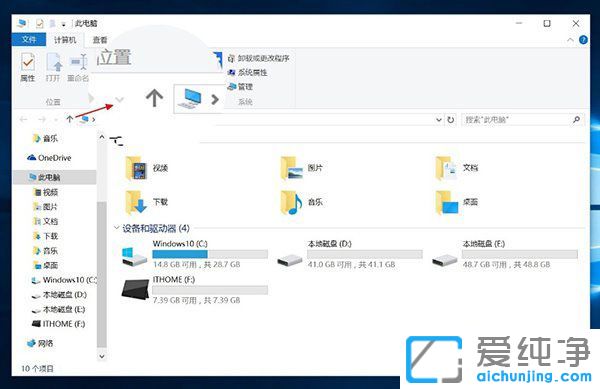Open the blue help question mark
This screenshot has width=600, height=389.
tap(583, 40)
